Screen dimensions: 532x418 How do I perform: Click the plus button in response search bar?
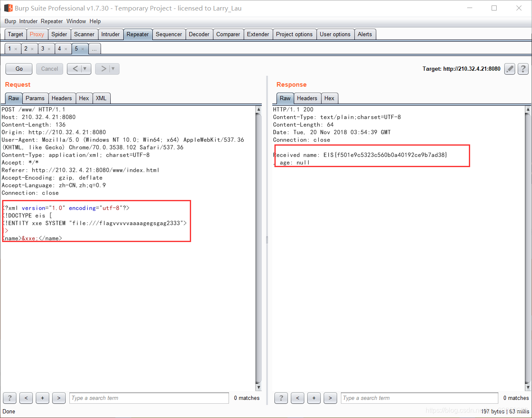tap(314, 398)
